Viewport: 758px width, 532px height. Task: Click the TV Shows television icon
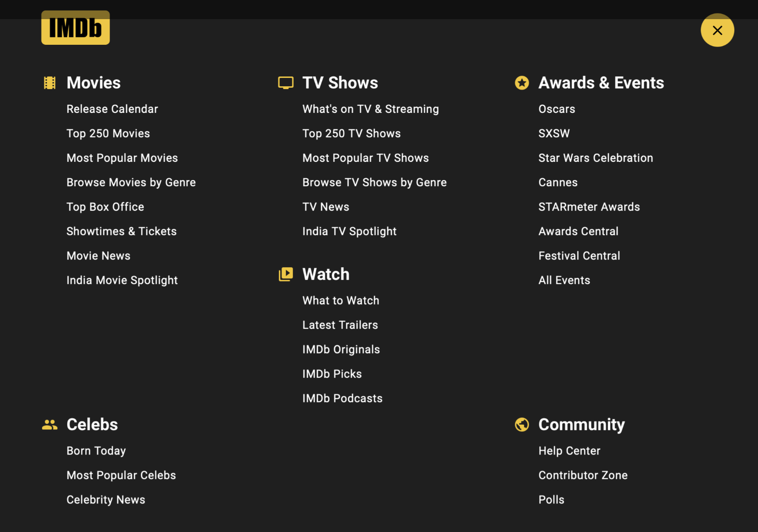pyautogui.click(x=286, y=83)
